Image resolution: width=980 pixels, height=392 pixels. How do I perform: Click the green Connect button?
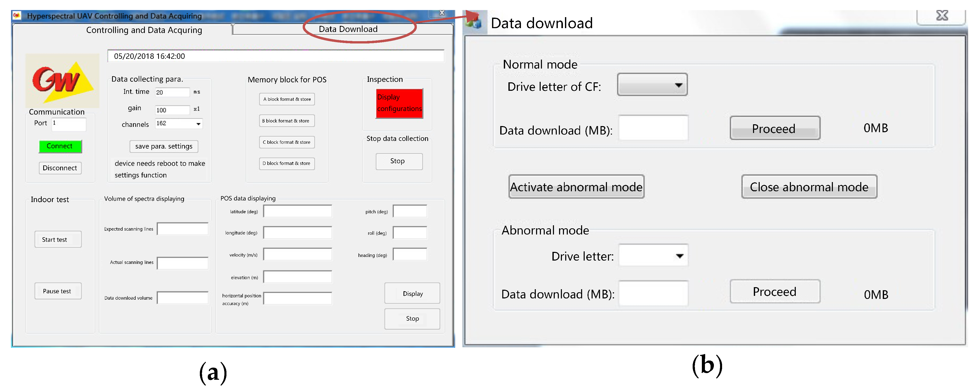(x=60, y=146)
